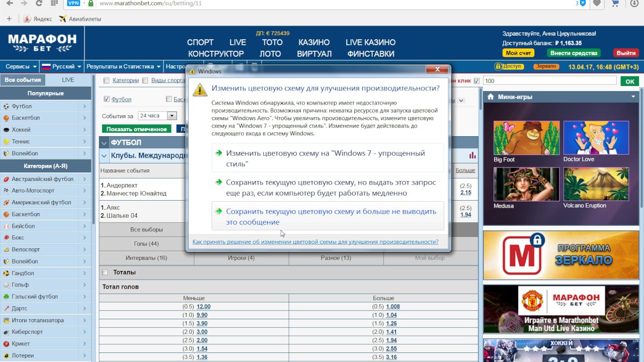Open Результаты и Статистика dropdown
This screenshot has height=362, width=644.
tap(123, 66)
